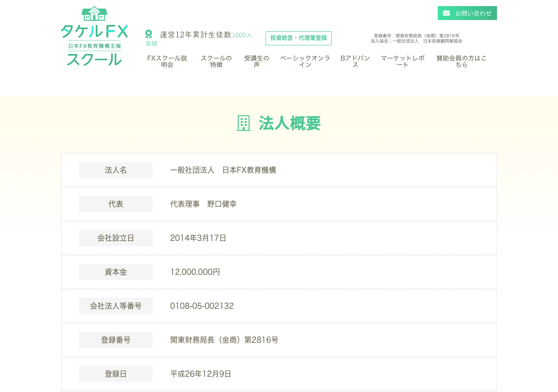Open the FXスクール説明会 menu item

point(167,61)
